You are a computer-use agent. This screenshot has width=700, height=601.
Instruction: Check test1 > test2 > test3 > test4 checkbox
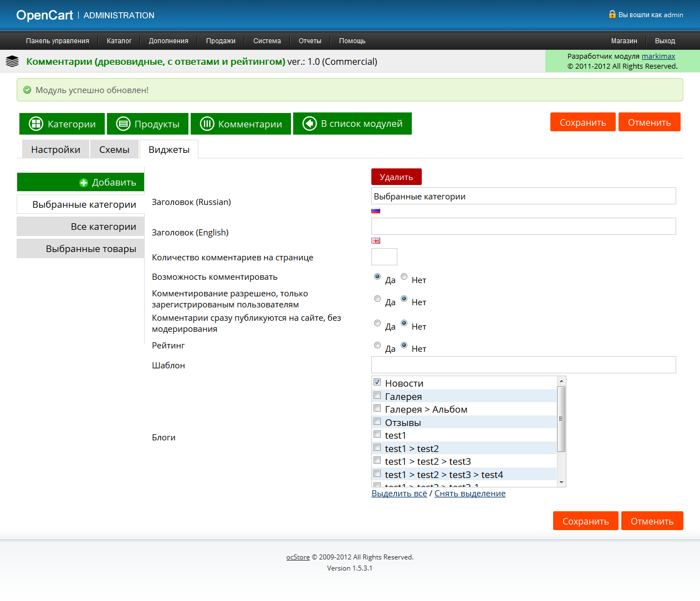click(x=377, y=474)
